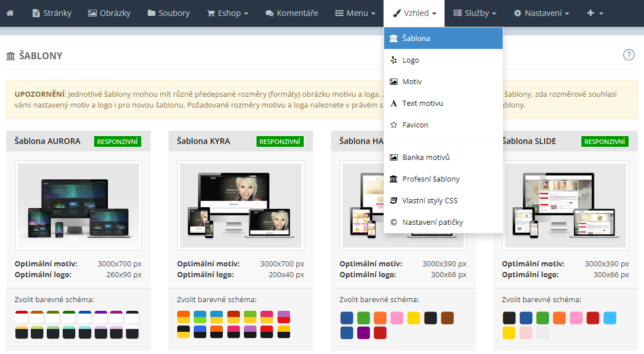
Task: Open Nastavení patičky copyright entry
Action: point(432,223)
